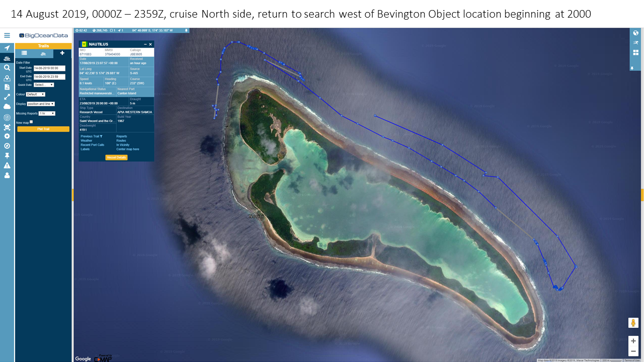Switch to the list view trails tab
The width and height of the screenshot is (644, 362).
24,53
